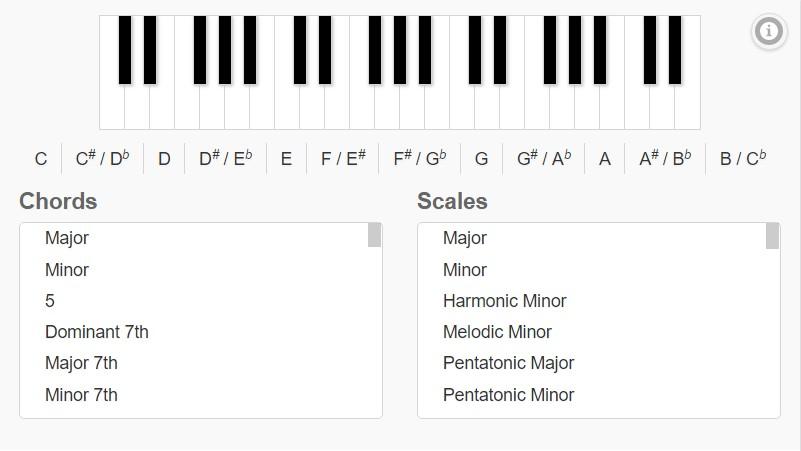Pick the 5 power chord option
Viewport: 801px width, 451px height.
tap(50, 301)
